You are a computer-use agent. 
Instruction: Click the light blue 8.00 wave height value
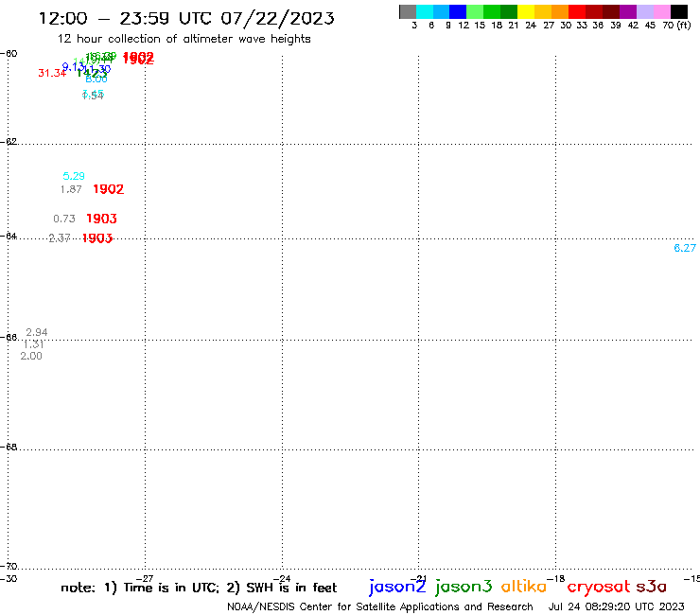click(96, 79)
